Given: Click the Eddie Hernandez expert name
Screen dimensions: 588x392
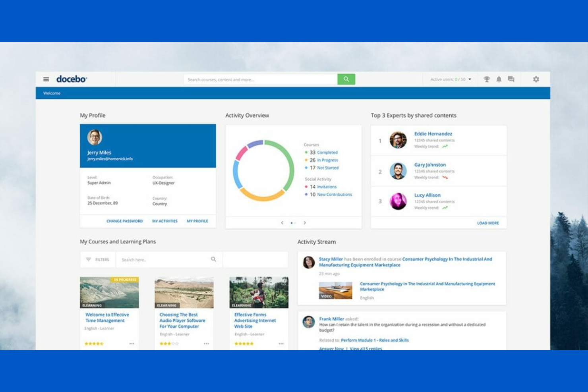Looking at the screenshot, I should tap(433, 134).
